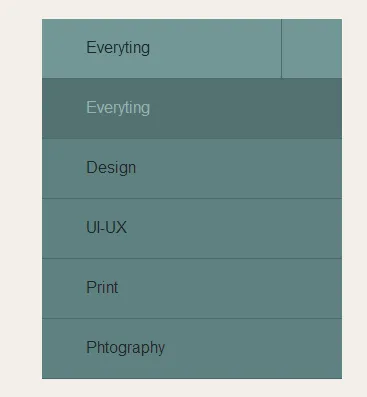The image size is (367, 397).
Task: Click the UI-UX label text
Action: [106, 227]
